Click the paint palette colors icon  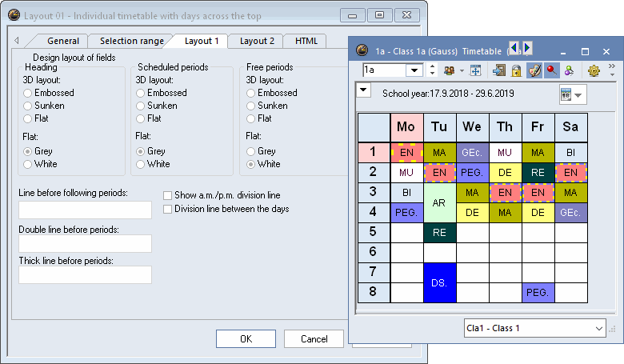(x=534, y=70)
